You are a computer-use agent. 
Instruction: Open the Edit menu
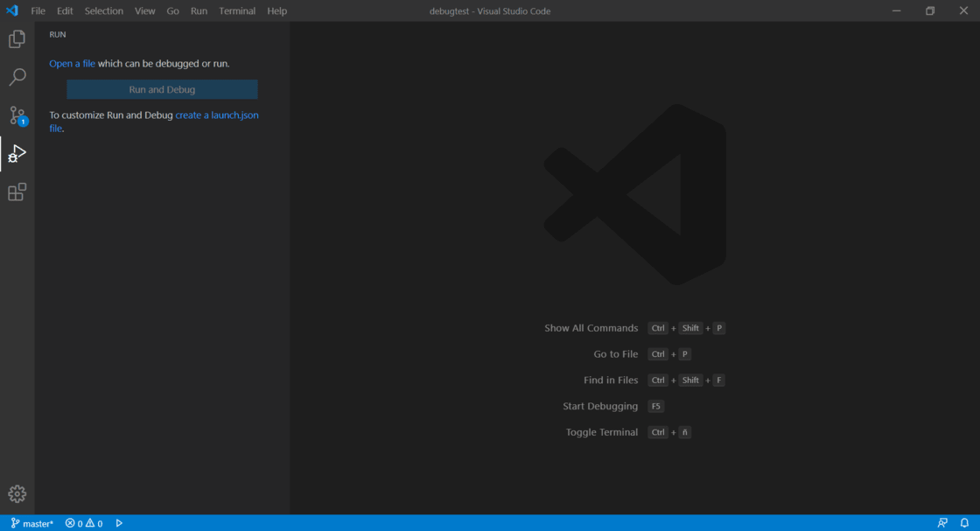pyautogui.click(x=65, y=10)
